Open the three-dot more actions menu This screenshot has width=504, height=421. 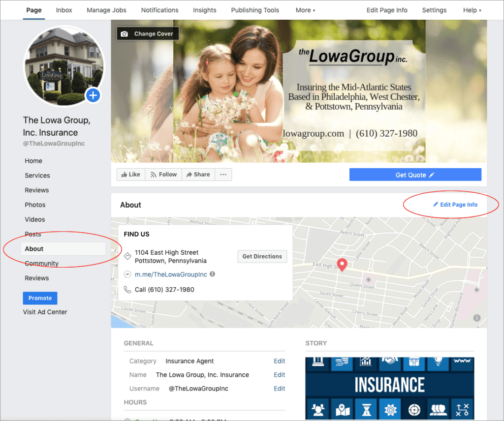coord(223,175)
